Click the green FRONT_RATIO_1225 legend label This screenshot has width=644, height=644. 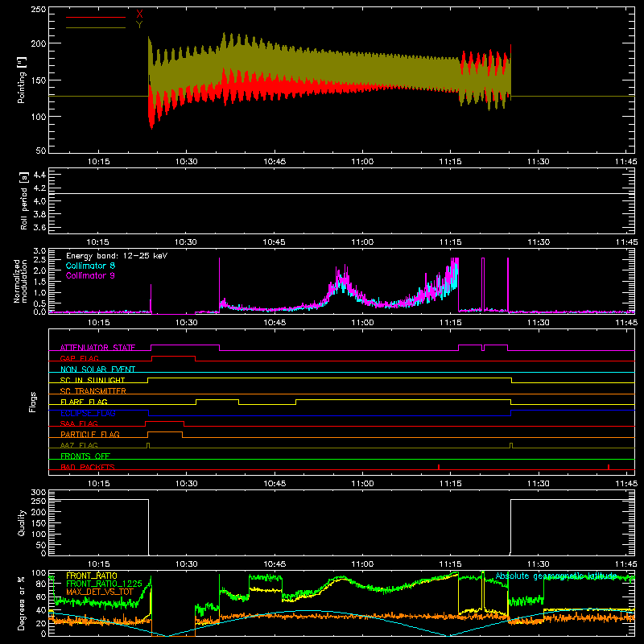(104, 584)
